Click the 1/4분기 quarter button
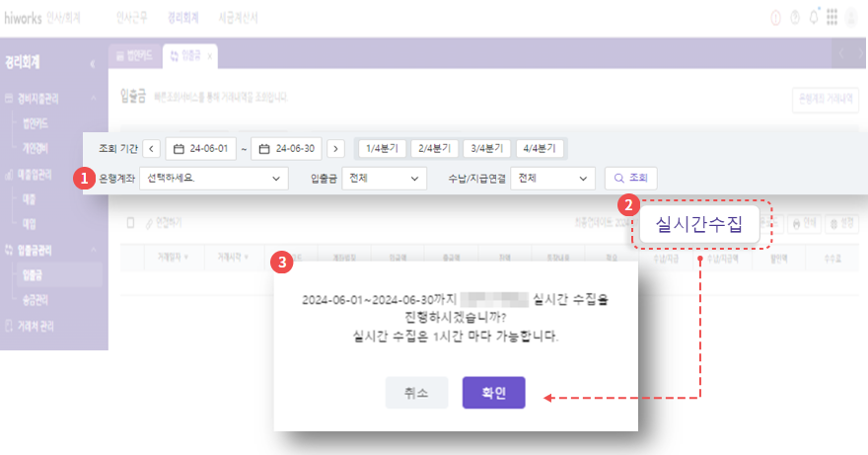 click(x=382, y=148)
